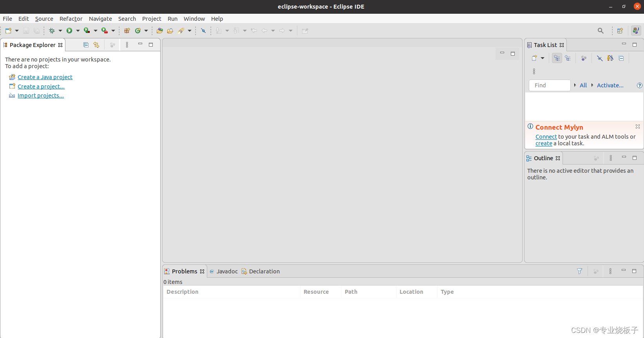644x338 pixels.
Task: Click the New Java Package icon
Action: [127, 31]
